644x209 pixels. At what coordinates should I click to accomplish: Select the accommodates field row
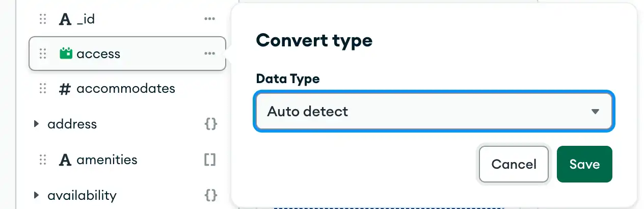[x=125, y=89]
